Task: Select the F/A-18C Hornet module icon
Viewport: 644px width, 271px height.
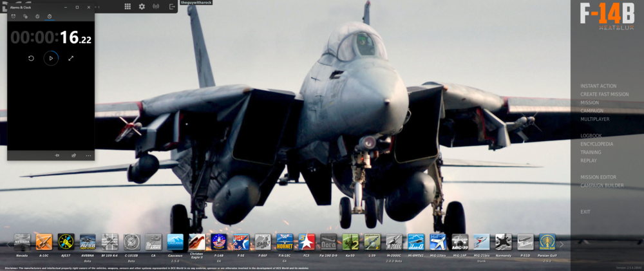Action: point(285,242)
